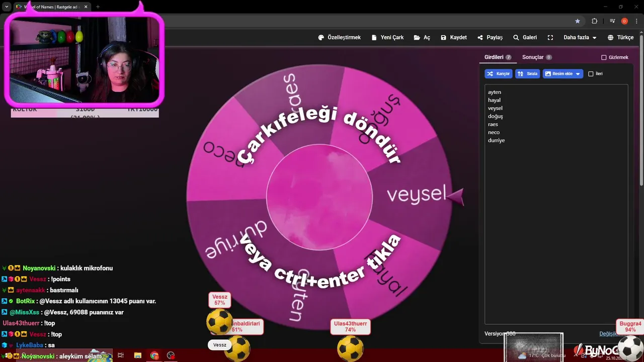
Task: Click the Vessz 57% ball label
Action: tap(219, 300)
